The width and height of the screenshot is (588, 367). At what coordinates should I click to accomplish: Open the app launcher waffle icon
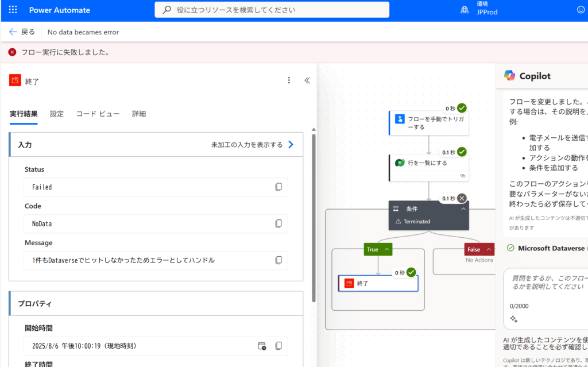tap(13, 10)
